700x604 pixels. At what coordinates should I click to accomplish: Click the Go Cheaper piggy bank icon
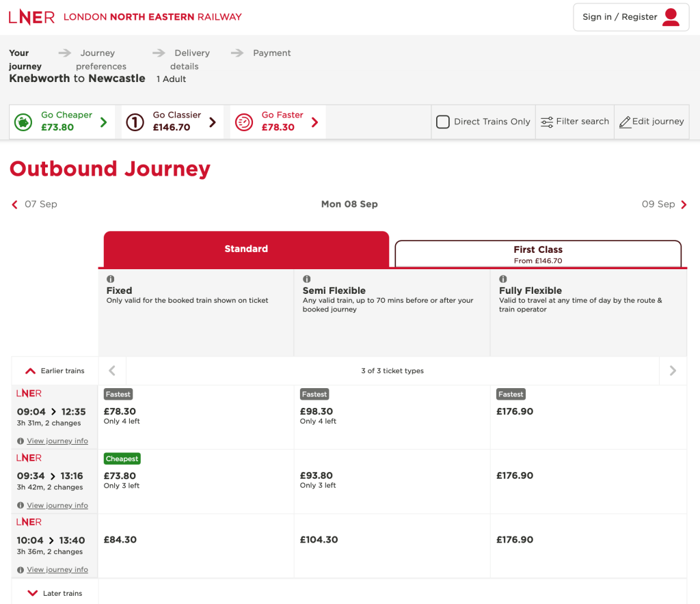(x=24, y=122)
